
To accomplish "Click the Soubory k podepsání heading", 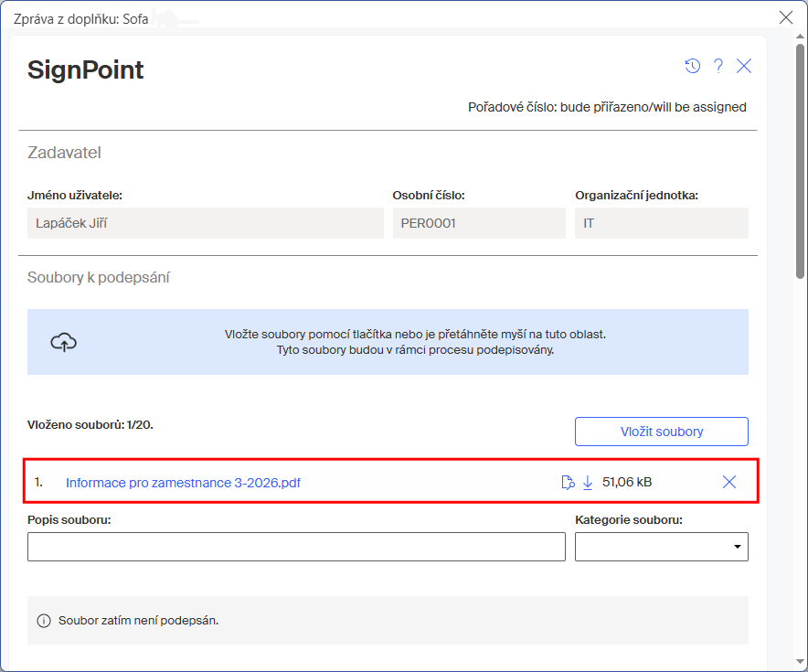I will pyautogui.click(x=99, y=277).
